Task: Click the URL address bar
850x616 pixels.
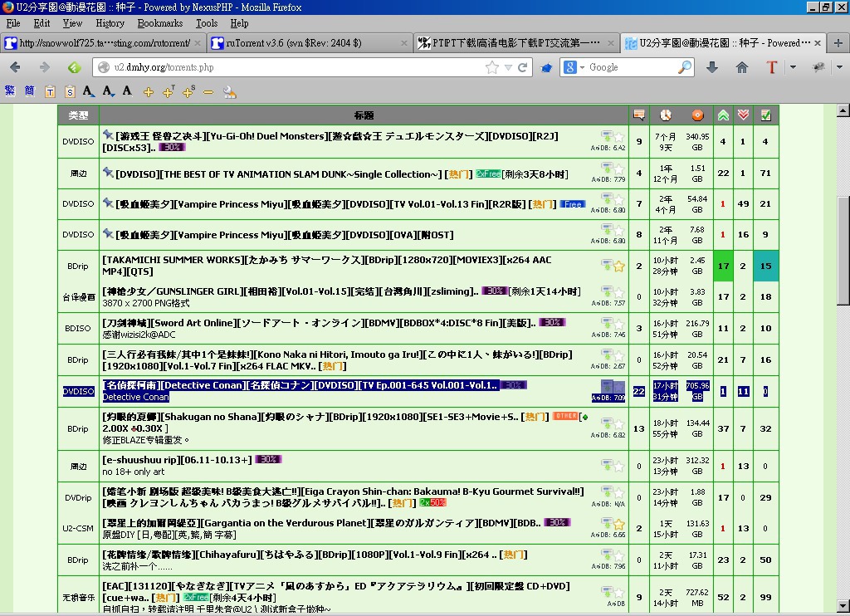Action: [x=291, y=67]
